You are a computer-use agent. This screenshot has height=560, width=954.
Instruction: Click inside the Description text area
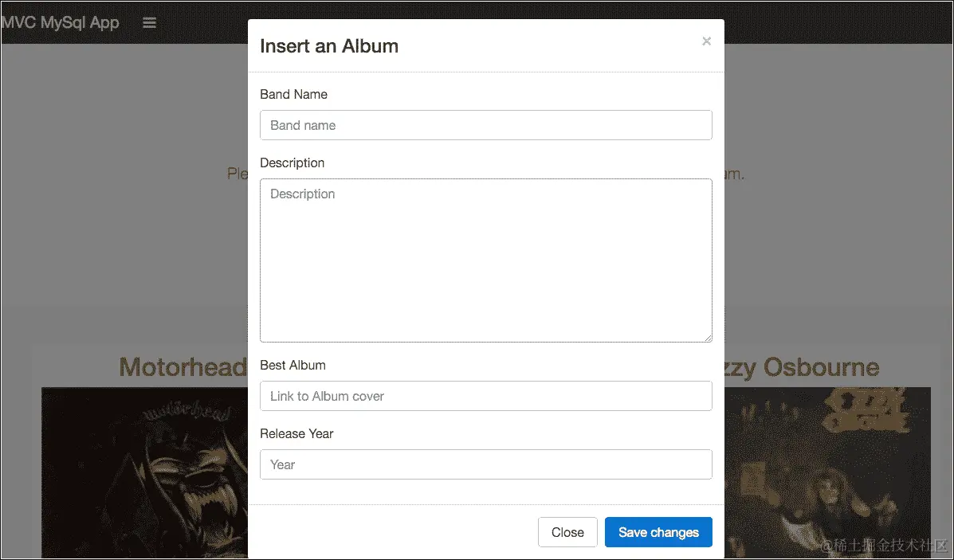(x=485, y=260)
